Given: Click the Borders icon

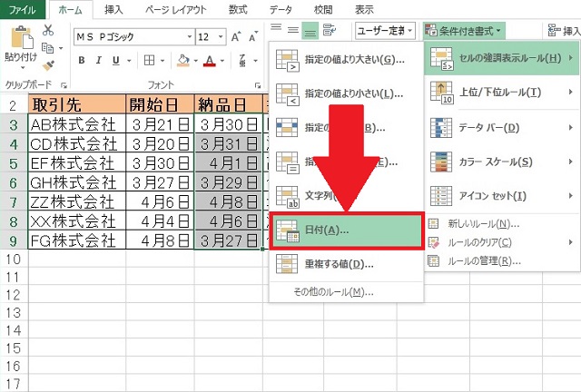Looking at the screenshot, I should pos(149,61).
